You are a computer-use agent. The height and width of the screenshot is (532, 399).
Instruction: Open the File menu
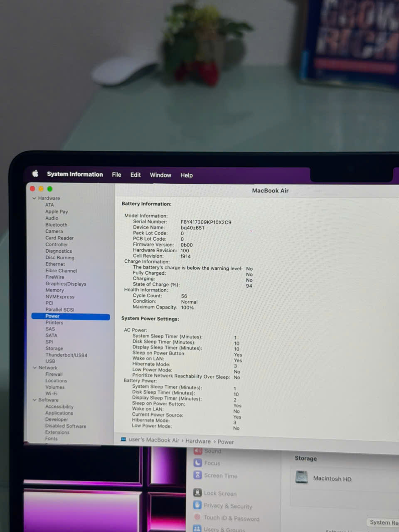pyautogui.click(x=116, y=175)
